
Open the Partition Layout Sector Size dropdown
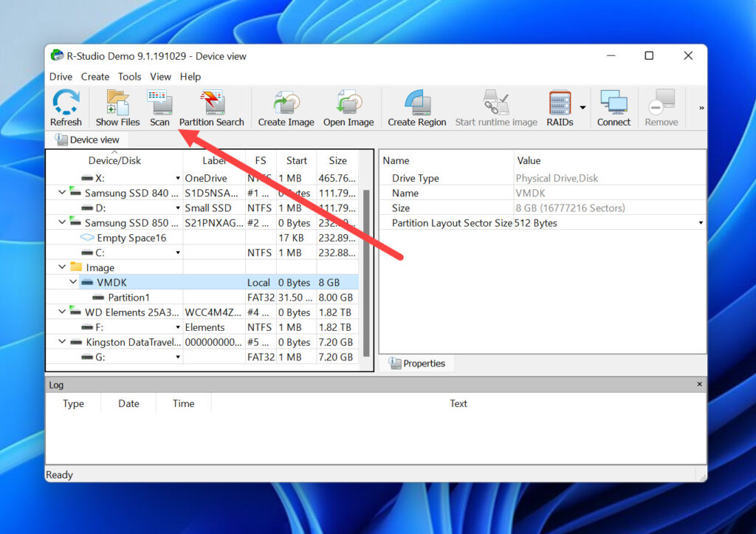tap(700, 222)
